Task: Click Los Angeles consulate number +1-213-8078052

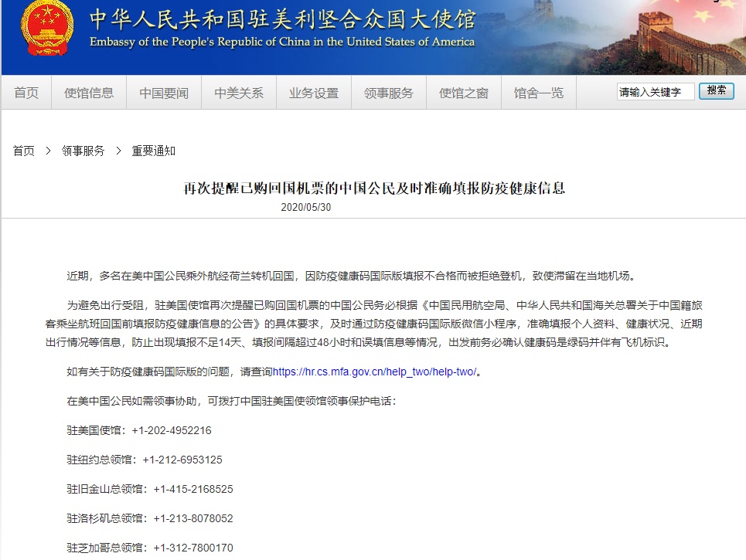Action: 193,518
